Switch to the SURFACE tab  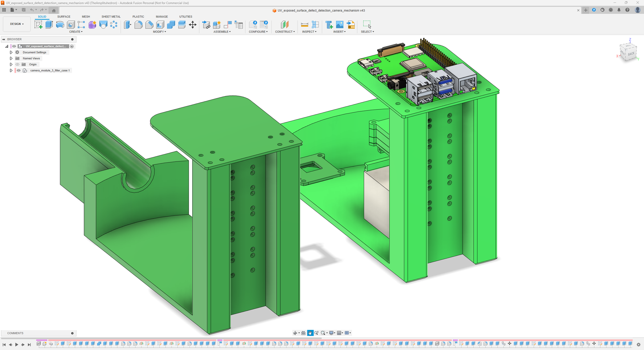pyautogui.click(x=64, y=17)
